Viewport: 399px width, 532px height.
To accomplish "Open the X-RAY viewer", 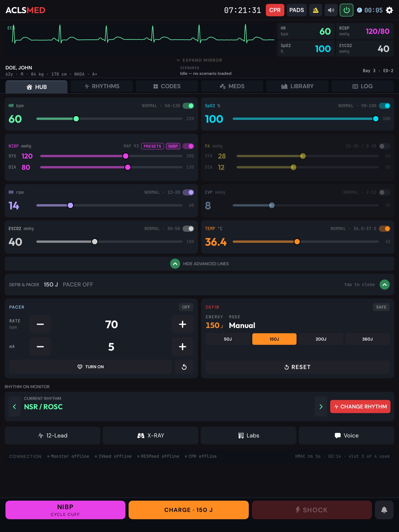I will click(x=150, y=435).
